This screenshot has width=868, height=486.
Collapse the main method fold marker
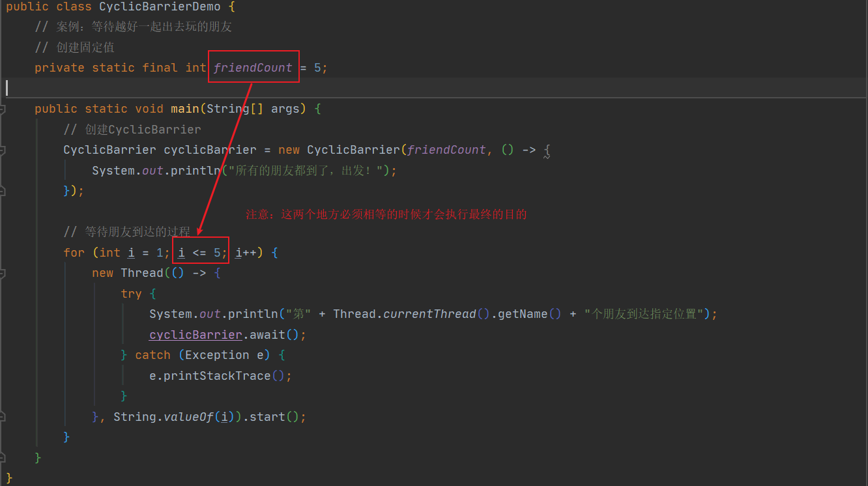click(x=3, y=109)
